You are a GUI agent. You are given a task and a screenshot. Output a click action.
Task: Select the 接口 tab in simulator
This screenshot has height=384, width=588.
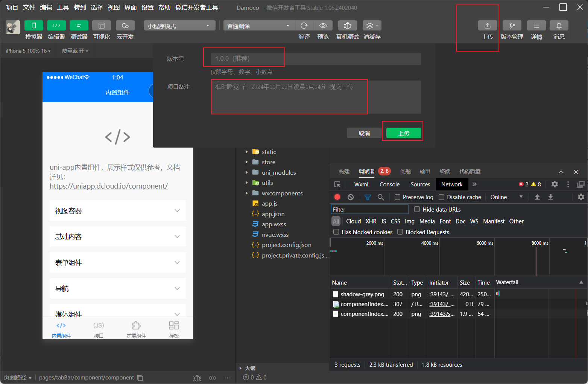(99, 330)
